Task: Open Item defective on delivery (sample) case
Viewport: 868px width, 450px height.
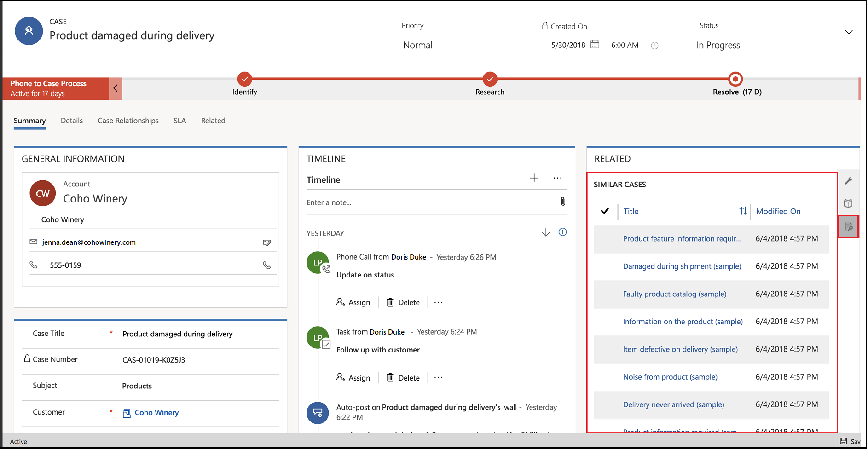Action: point(680,349)
